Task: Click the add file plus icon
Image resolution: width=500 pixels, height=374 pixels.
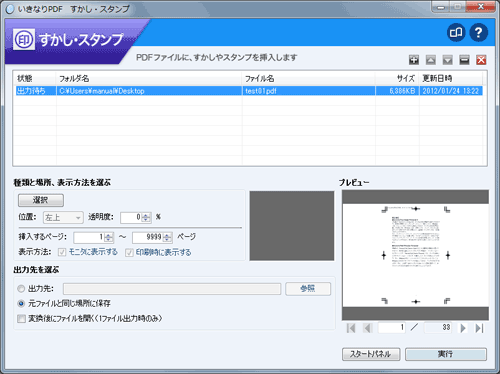Action: point(414,60)
